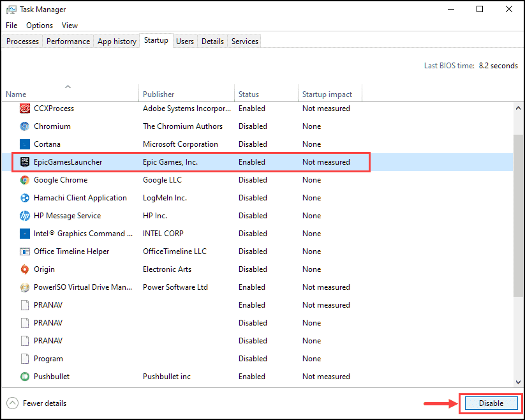Sort by the Name column header
This screenshot has width=525, height=420.
click(70, 93)
